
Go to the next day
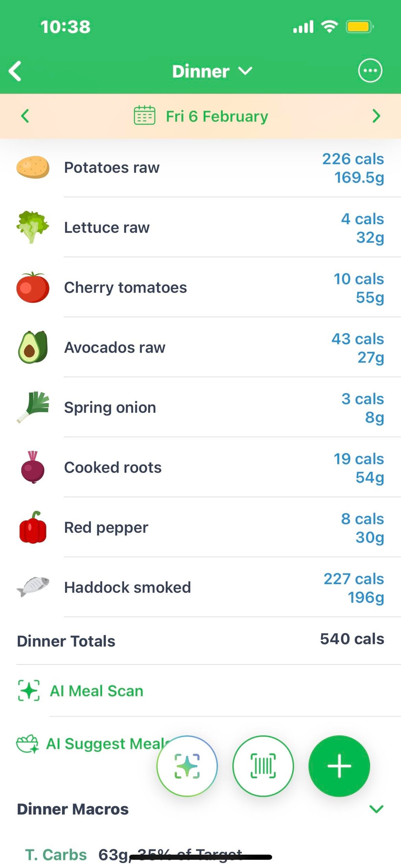click(x=376, y=116)
